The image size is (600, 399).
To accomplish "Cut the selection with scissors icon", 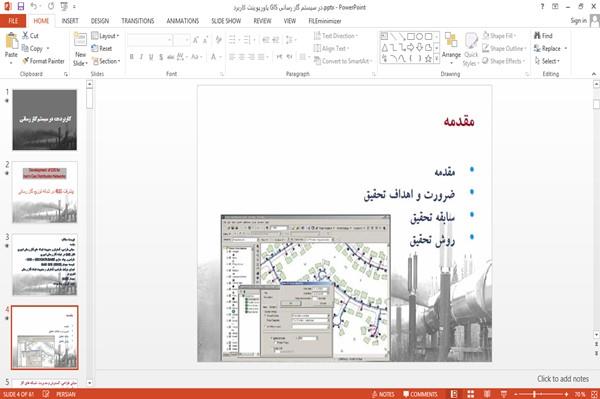I will tap(30, 36).
